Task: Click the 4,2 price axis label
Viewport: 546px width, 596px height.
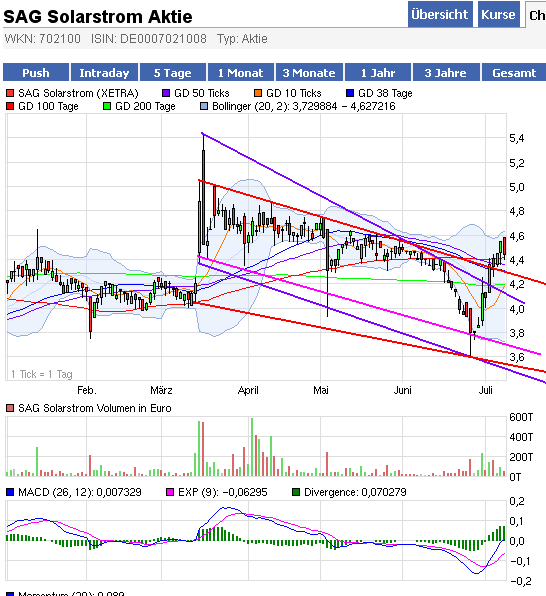Action: (517, 284)
